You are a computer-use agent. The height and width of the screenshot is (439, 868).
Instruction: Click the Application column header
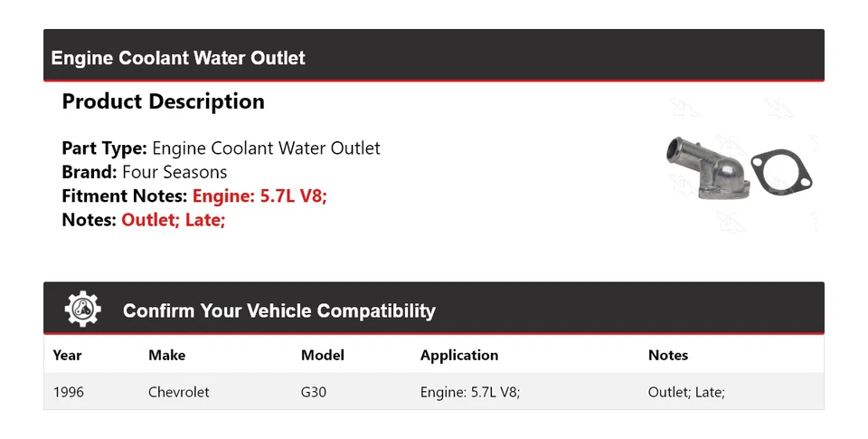458,356
